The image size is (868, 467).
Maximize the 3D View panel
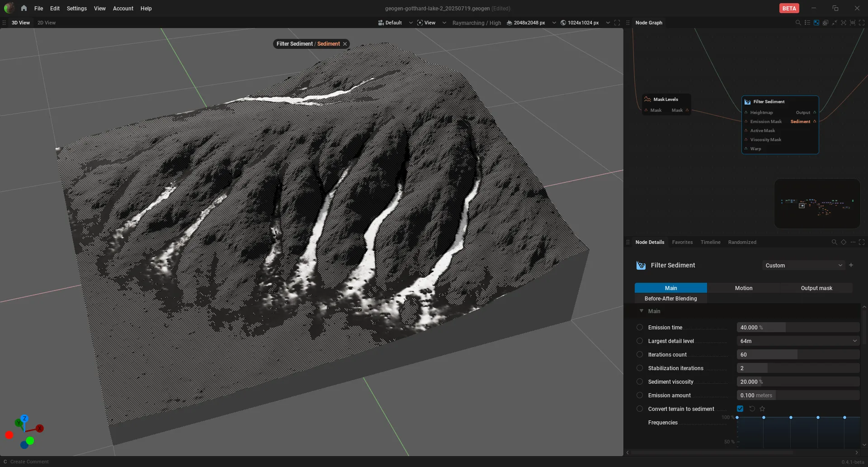coord(617,23)
